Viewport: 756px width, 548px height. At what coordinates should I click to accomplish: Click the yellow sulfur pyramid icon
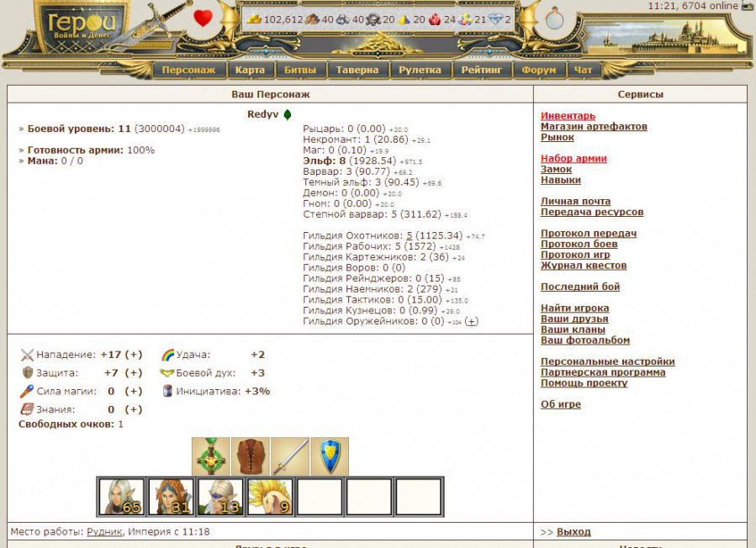(404, 19)
